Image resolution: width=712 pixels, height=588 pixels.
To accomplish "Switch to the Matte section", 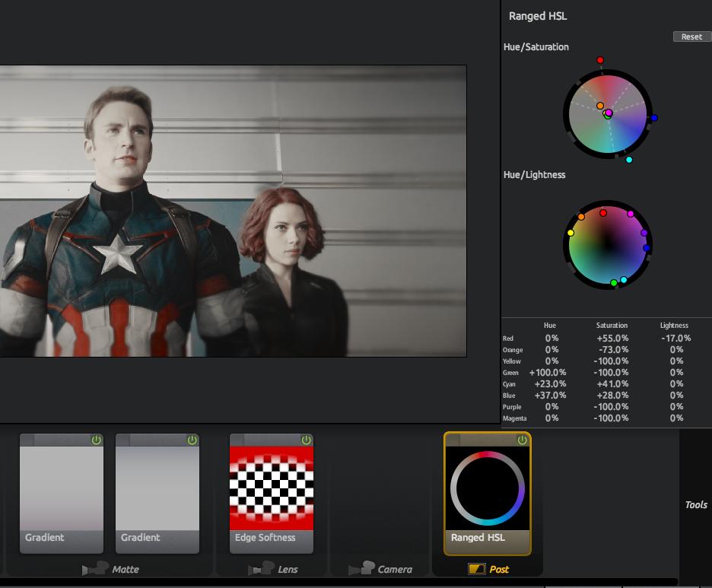I will (x=126, y=570).
